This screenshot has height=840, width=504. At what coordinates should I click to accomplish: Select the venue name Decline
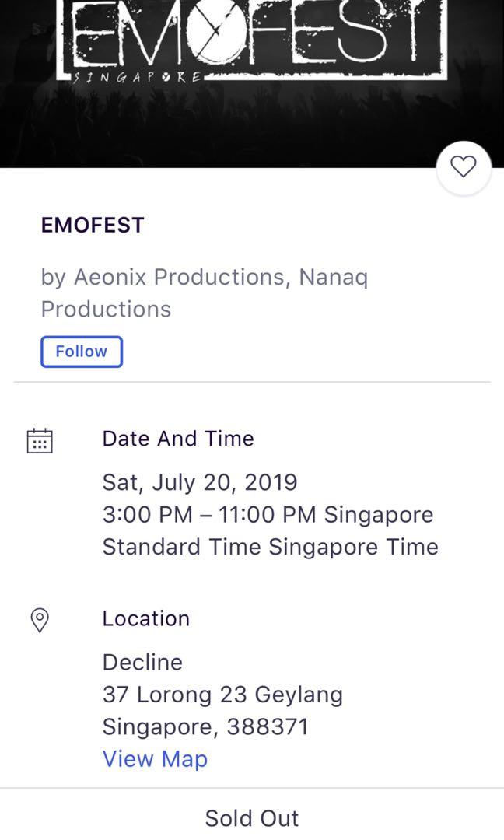[x=142, y=662]
